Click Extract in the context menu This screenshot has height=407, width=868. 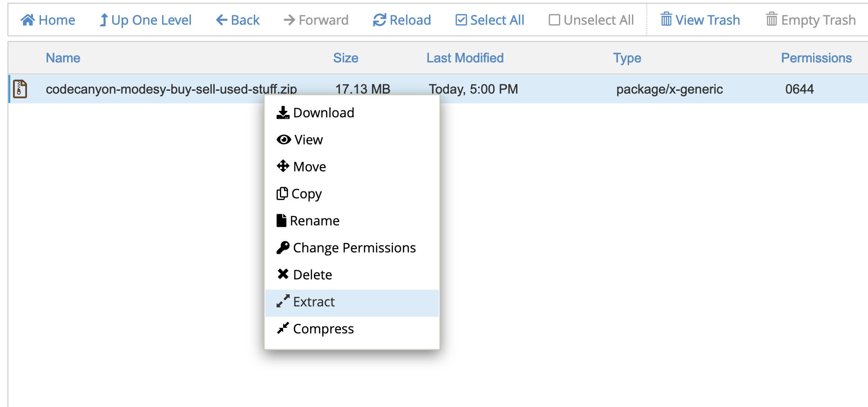pos(313,302)
